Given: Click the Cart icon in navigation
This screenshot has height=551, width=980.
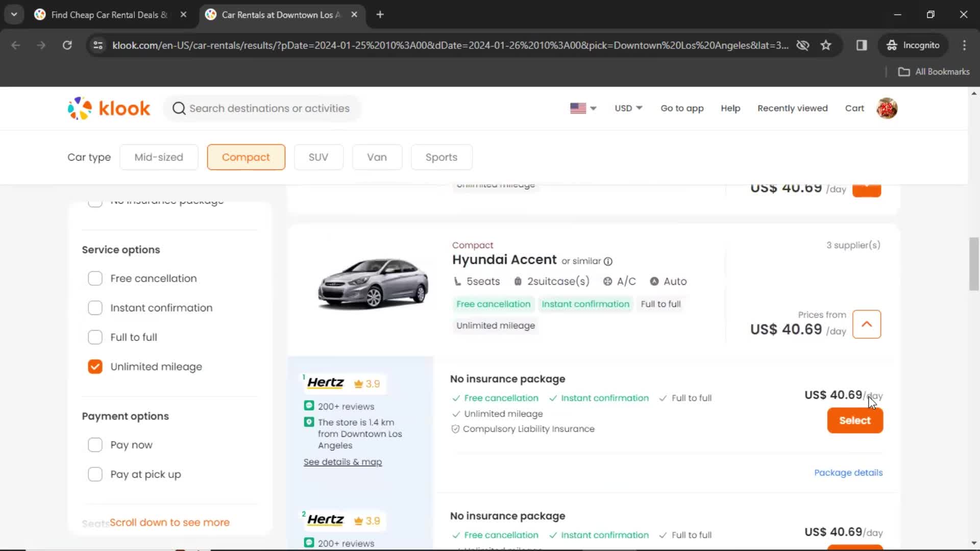Looking at the screenshot, I should tap(855, 108).
